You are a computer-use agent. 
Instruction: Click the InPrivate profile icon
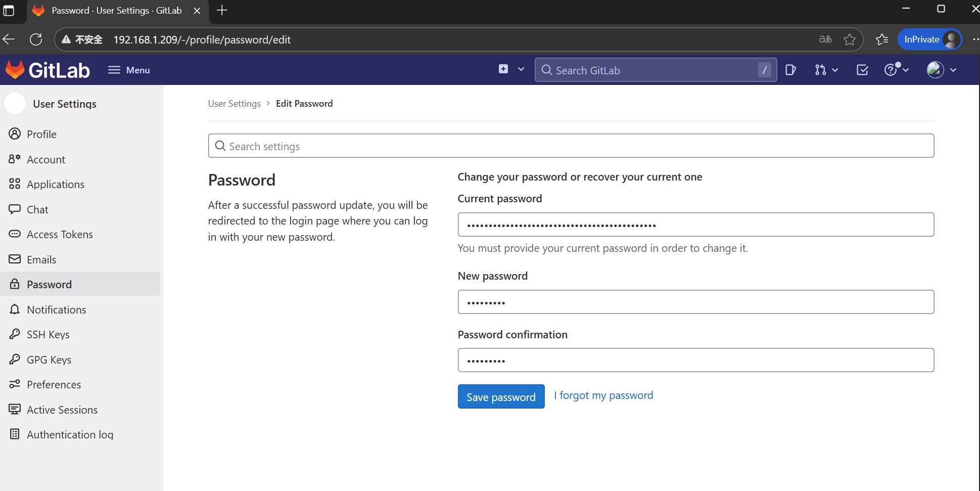[x=951, y=39]
